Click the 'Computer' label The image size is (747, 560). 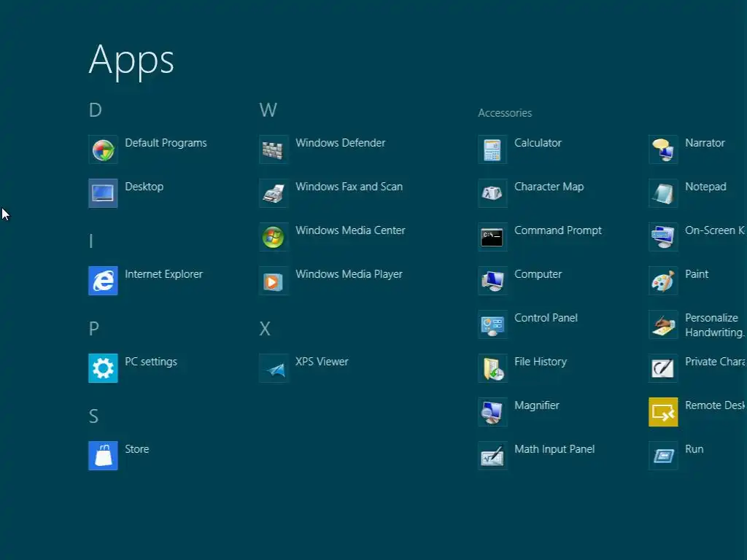[538, 274]
